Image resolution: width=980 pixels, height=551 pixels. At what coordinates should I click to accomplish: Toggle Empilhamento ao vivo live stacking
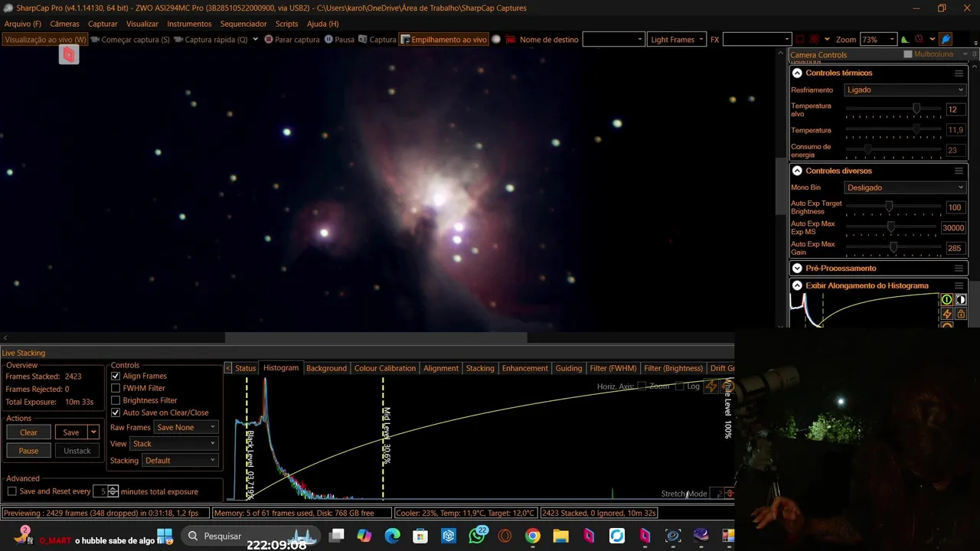click(443, 40)
